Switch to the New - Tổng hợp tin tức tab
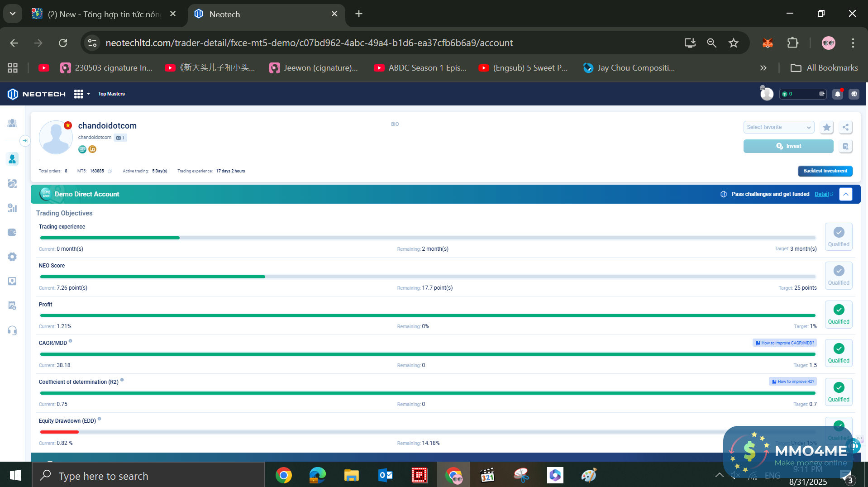 (105, 14)
